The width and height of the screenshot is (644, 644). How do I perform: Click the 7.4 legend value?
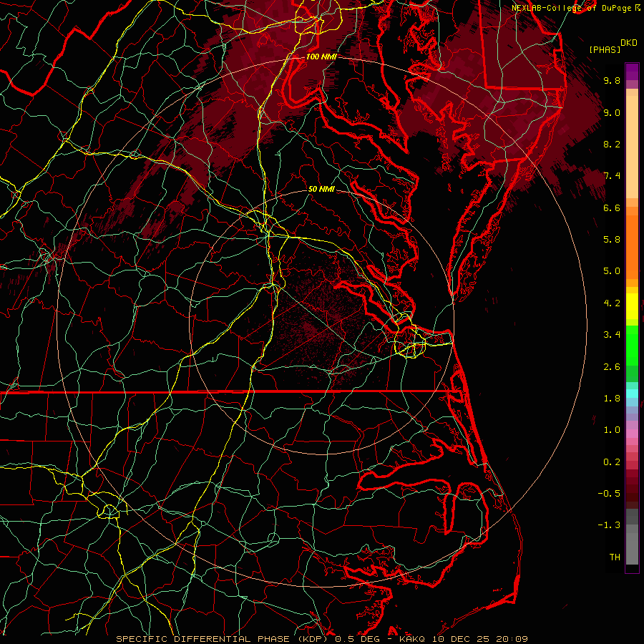(612, 176)
